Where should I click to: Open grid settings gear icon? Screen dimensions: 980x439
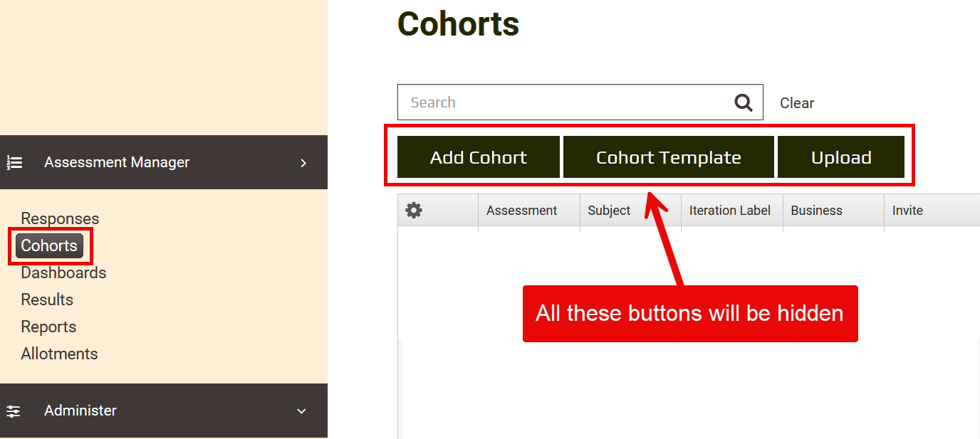point(414,210)
